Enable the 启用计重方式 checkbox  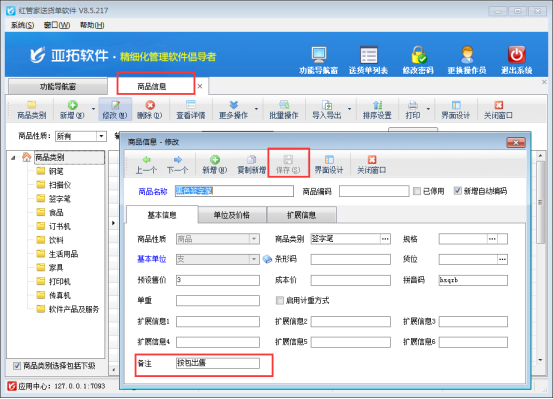[279, 300]
